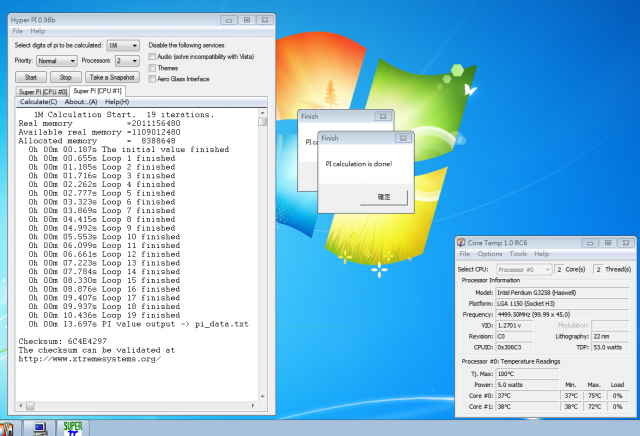Image resolution: width=640 pixels, height=436 pixels.
Task: Close the front Finish dialog
Action: point(403,138)
